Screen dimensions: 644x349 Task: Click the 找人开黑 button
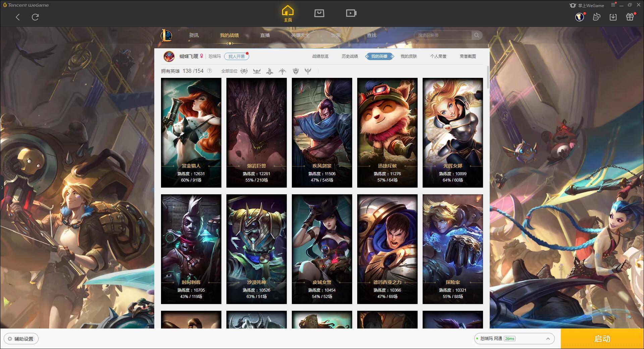(x=236, y=56)
